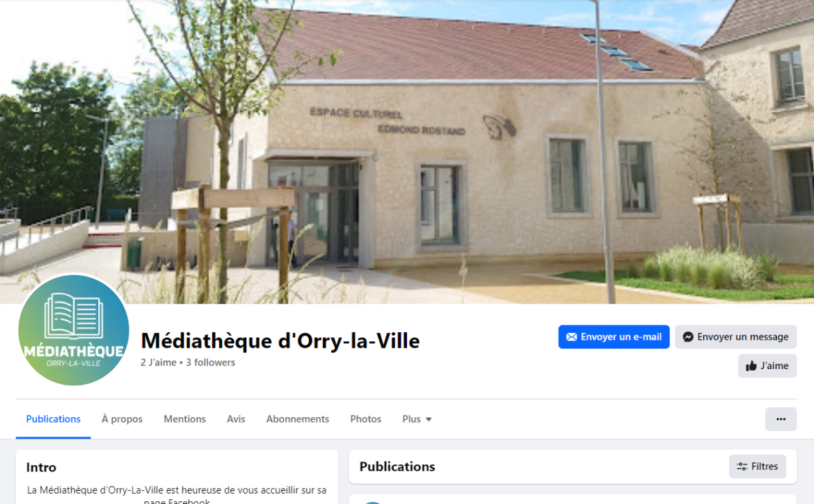
Task: Click the Envoyer un message button
Action: tap(735, 337)
